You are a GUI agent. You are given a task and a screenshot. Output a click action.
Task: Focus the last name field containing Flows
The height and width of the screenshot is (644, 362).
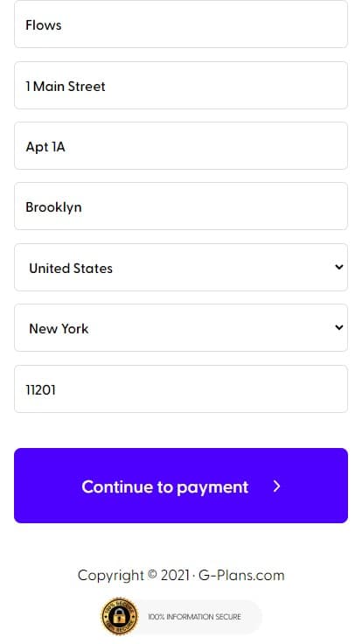(181, 24)
